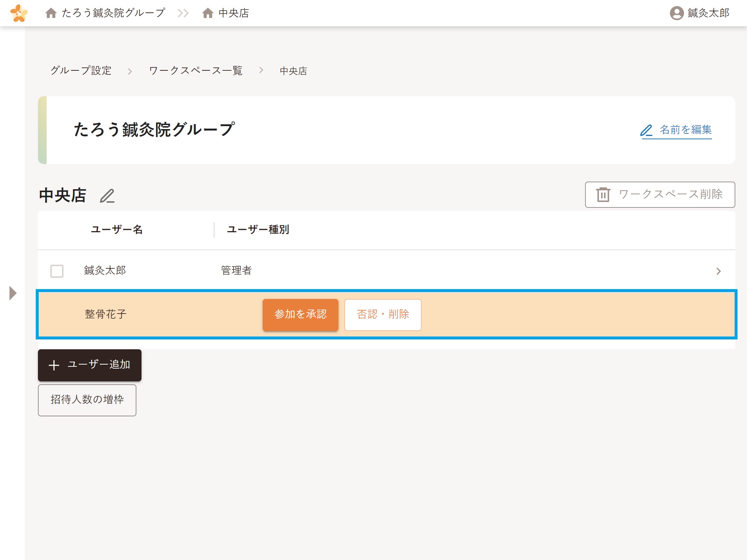Click the ユーザー種別 column header

click(x=258, y=230)
